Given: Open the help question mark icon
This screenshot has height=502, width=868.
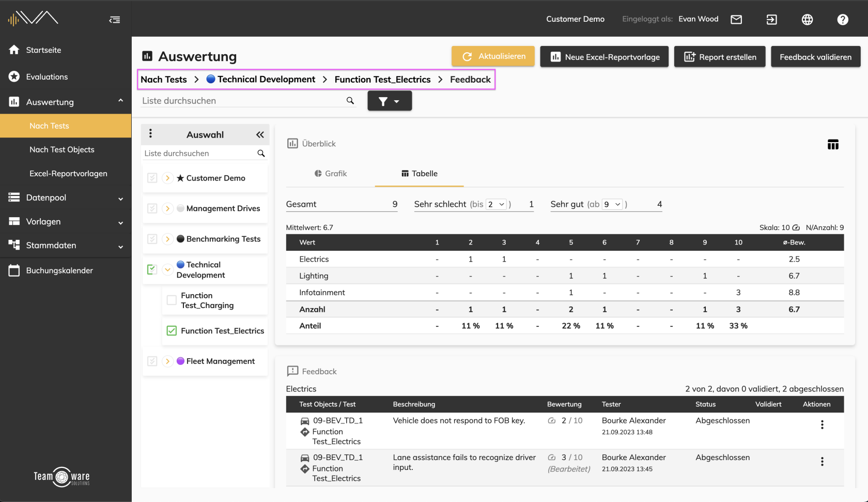Looking at the screenshot, I should point(843,20).
